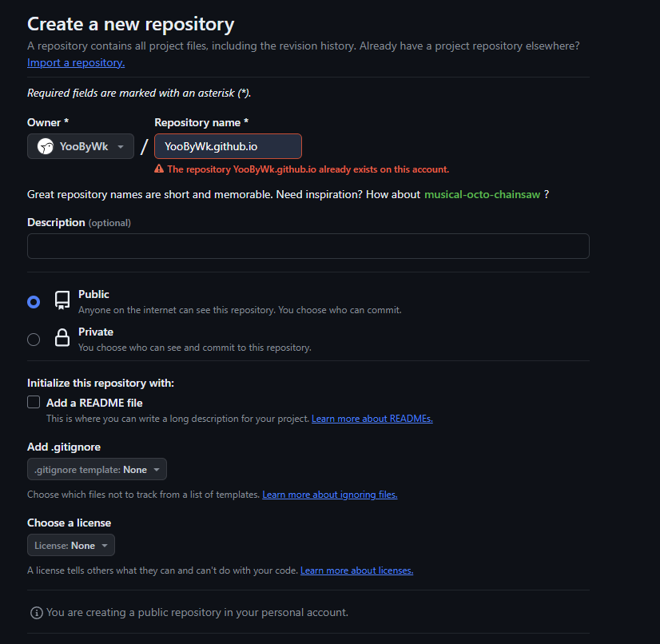This screenshot has width=660, height=644.
Task: Click the Description (optional) label
Action: click(79, 223)
